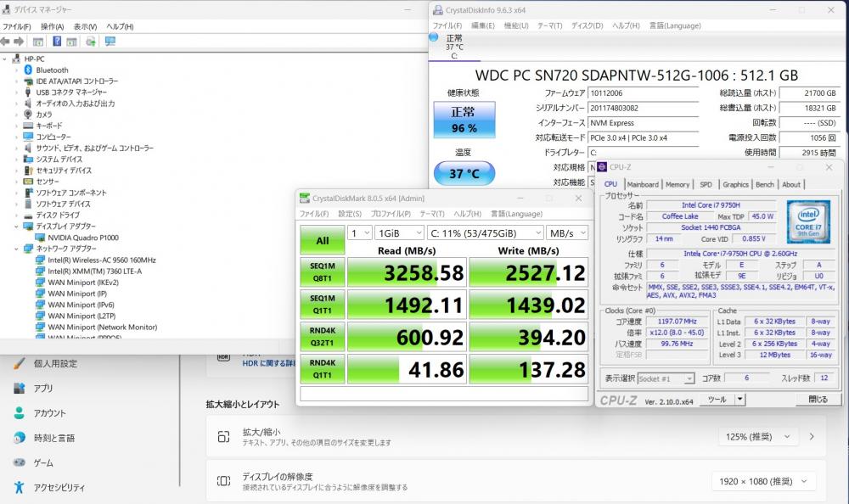Switch to the Mainboard tab in CPU-Z
Image resolution: width=849 pixels, height=504 pixels.
point(643,185)
